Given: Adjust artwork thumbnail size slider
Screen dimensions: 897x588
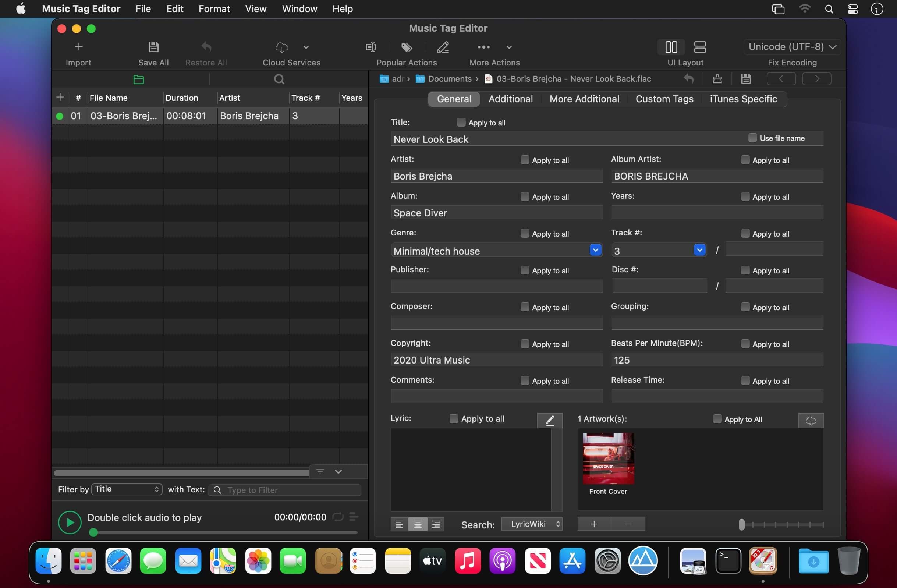Looking at the screenshot, I should coord(741,524).
